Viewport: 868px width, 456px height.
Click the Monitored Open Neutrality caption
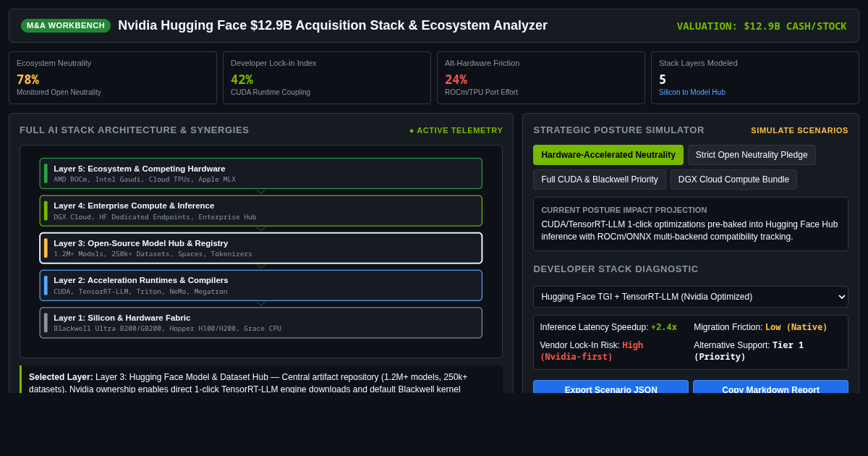click(59, 92)
